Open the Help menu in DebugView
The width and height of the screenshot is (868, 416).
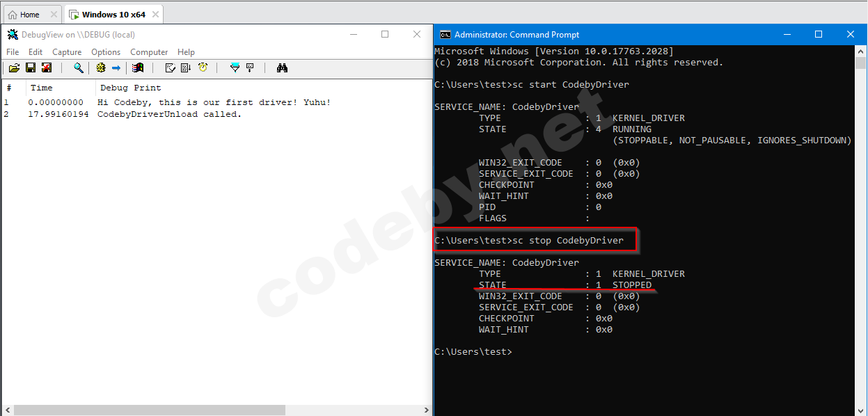(186, 52)
